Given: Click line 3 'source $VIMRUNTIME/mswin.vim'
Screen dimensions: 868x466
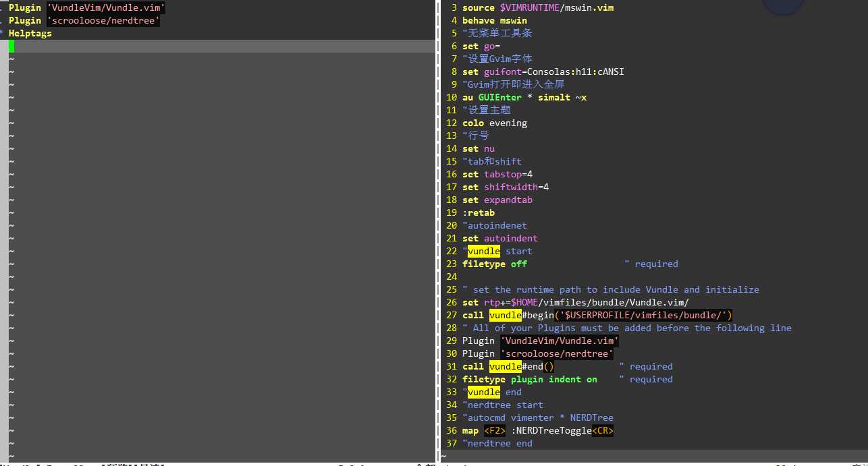Looking at the screenshot, I should [538, 7].
